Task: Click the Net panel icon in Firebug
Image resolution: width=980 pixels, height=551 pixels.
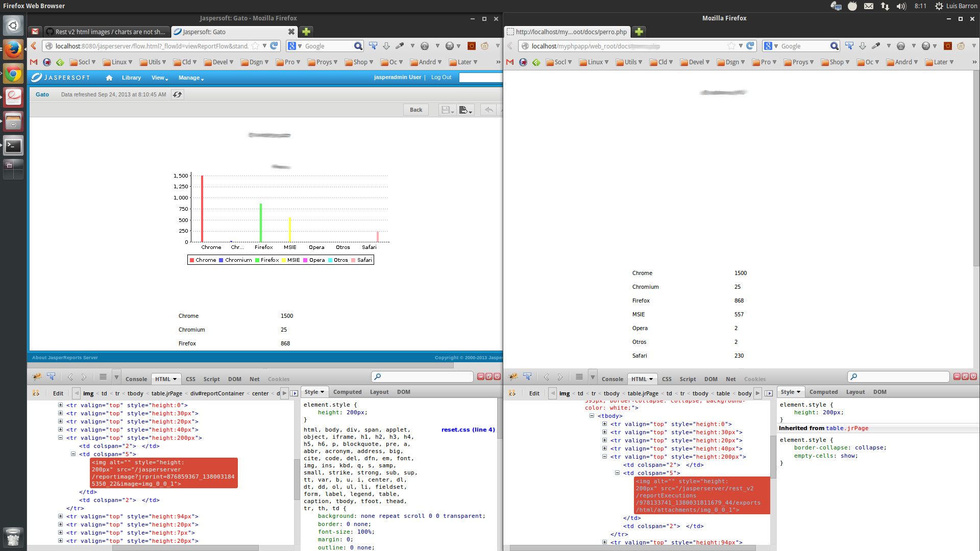Action: 254,378
